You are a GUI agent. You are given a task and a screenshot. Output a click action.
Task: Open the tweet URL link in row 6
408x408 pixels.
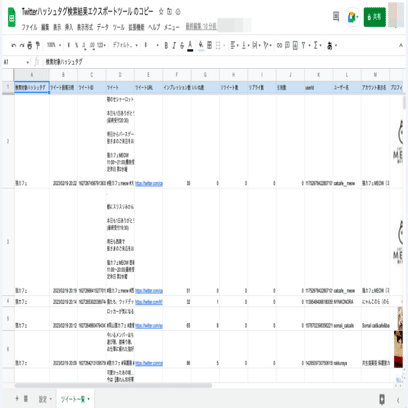click(149, 363)
